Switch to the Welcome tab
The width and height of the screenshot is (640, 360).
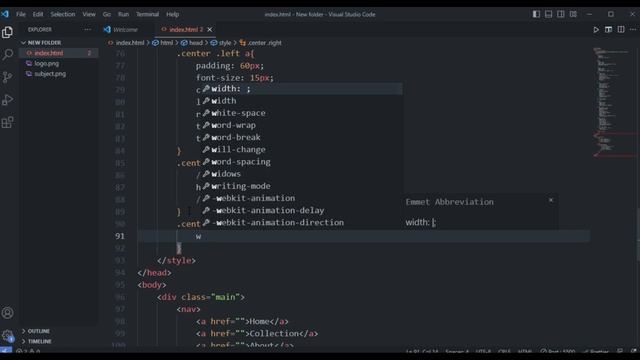point(126,29)
